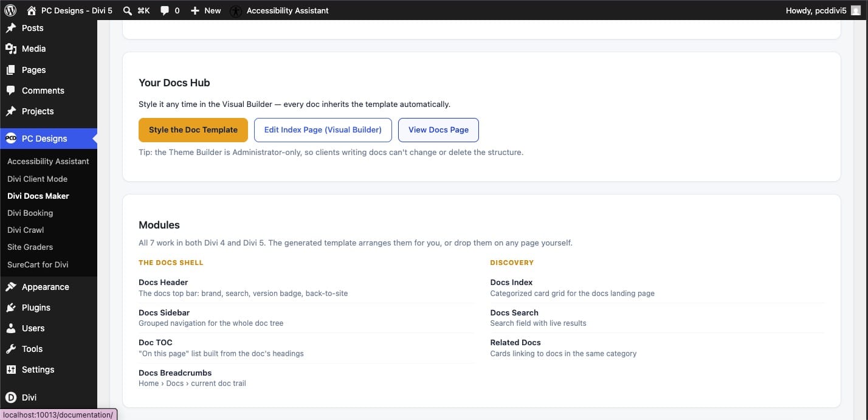Open Divi Crawl submenu item

26,230
